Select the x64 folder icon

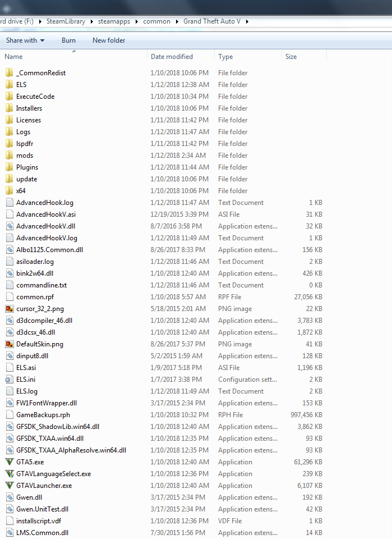[10, 190]
